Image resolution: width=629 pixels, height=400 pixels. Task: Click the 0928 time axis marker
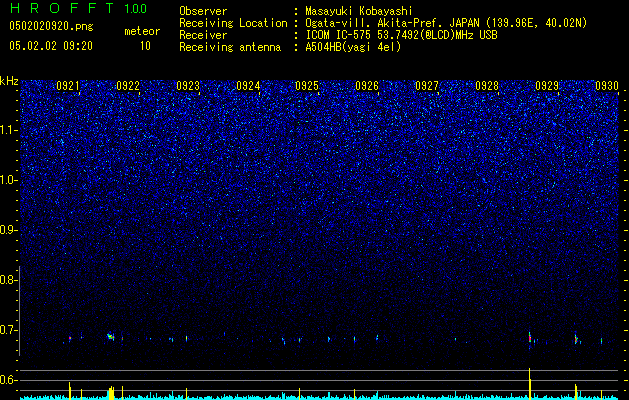pos(487,85)
